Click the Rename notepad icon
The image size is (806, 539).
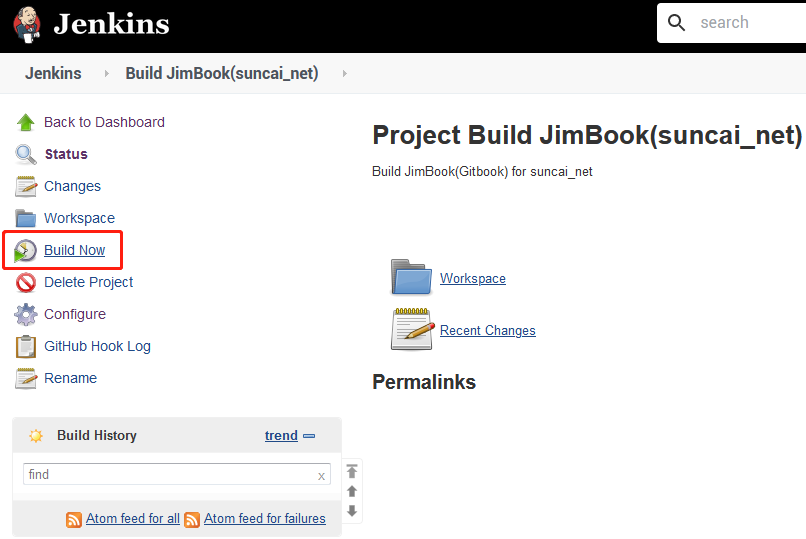pos(26,379)
